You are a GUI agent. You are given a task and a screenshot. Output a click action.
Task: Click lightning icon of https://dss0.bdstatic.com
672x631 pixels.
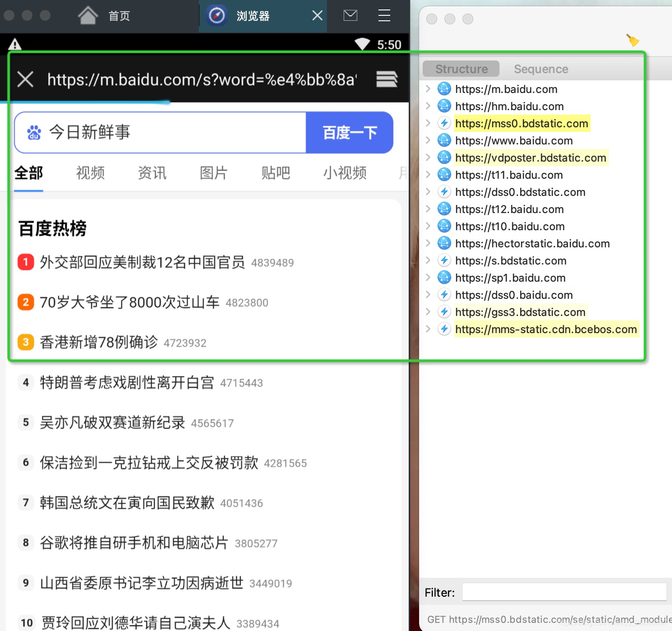point(444,192)
